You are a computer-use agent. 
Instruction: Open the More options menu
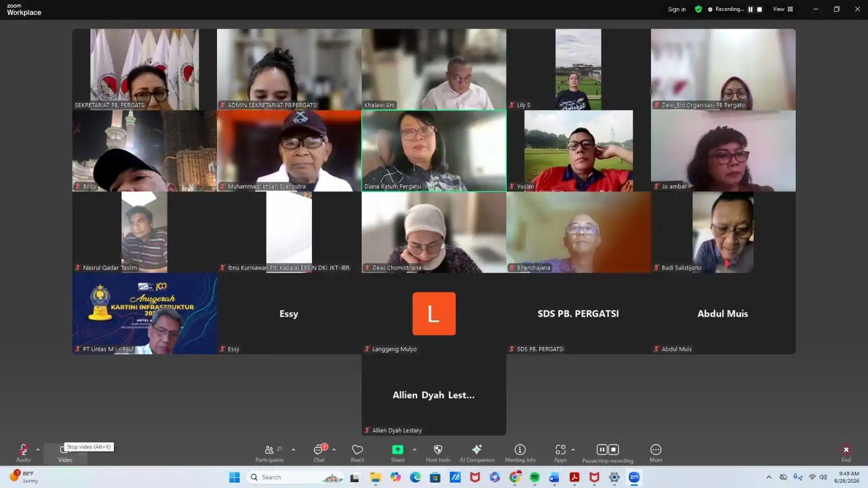656,453
